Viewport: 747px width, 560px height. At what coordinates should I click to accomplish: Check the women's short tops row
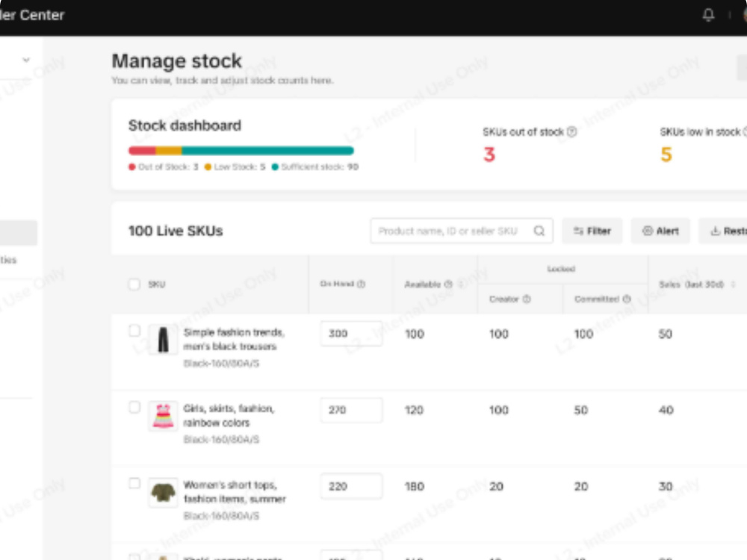134,483
